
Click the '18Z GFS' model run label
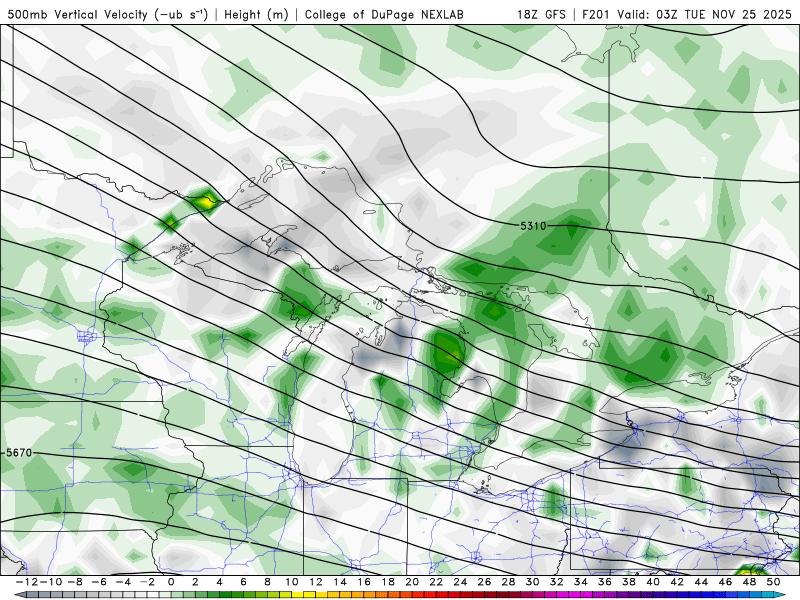click(x=541, y=14)
